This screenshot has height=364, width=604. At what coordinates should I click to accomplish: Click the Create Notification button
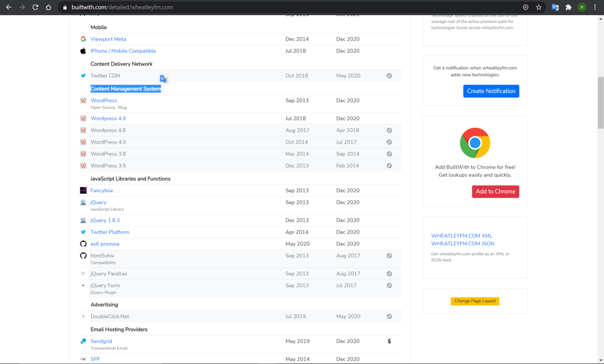tap(491, 91)
